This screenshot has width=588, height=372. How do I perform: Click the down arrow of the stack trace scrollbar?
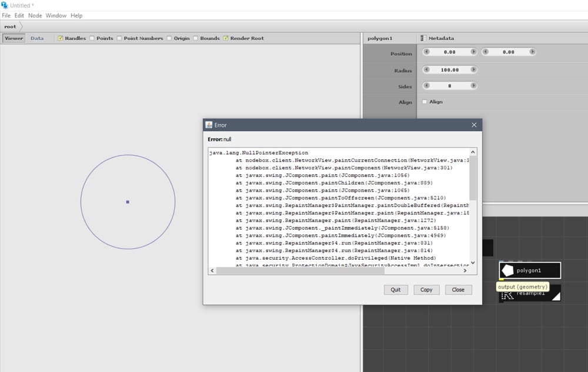point(473,263)
